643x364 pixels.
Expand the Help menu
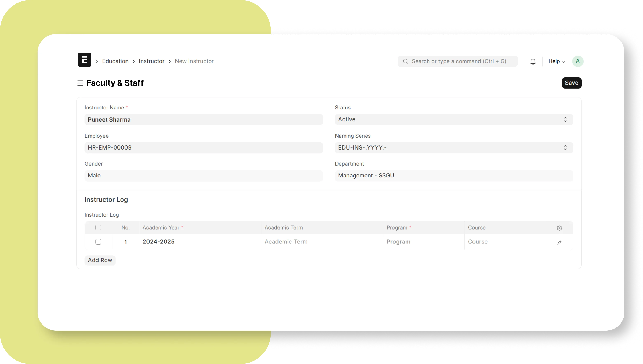pyautogui.click(x=556, y=61)
